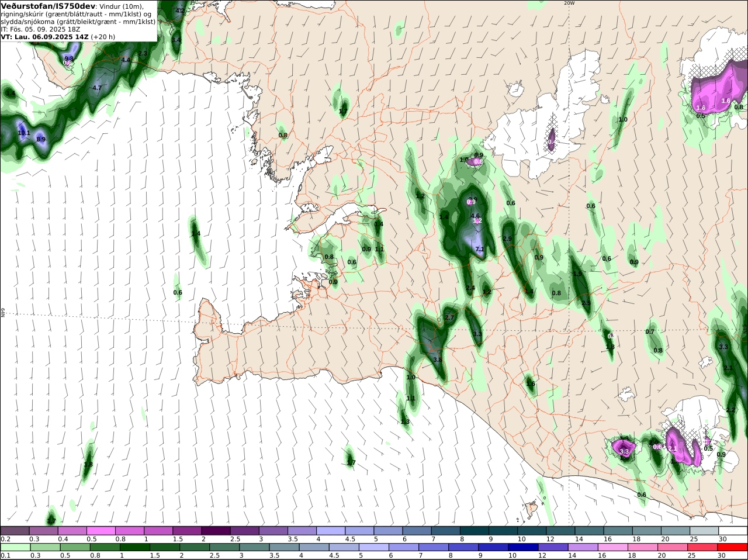Pick the dark teal 9–10 swatch in upper legend row

pyautogui.click(x=503, y=531)
